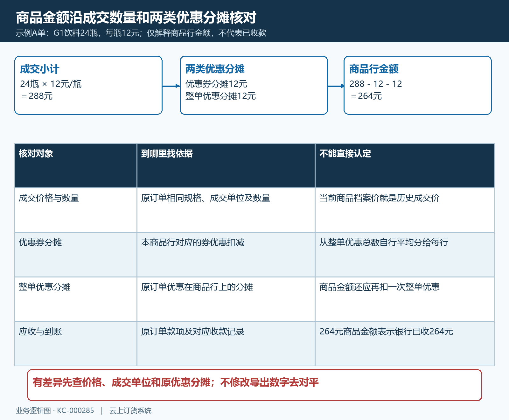Click the cell 本商品行对应的券优惠扣减
Viewport: 509px width, 420px height.
[x=226, y=255]
